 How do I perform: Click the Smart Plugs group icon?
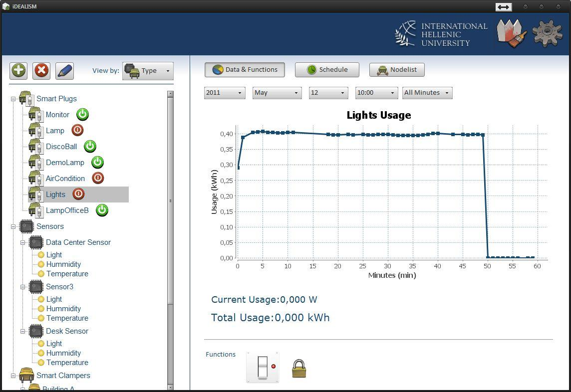coord(26,99)
